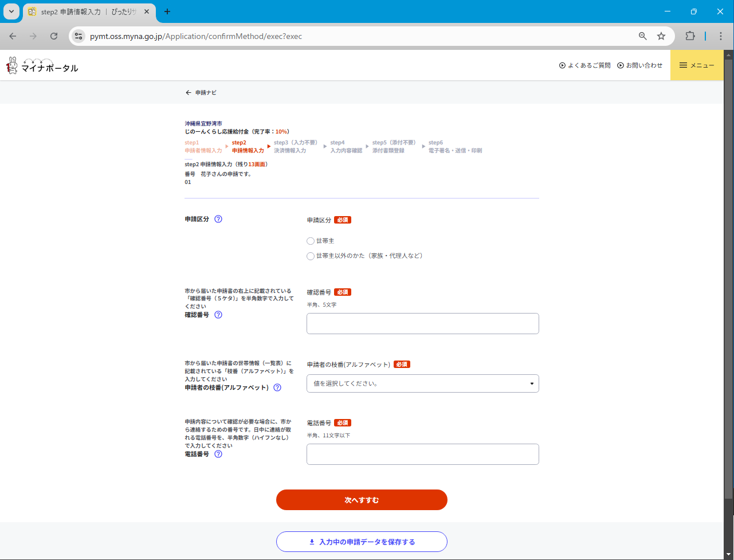
Task: Open a new browser tab
Action: pyautogui.click(x=167, y=11)
